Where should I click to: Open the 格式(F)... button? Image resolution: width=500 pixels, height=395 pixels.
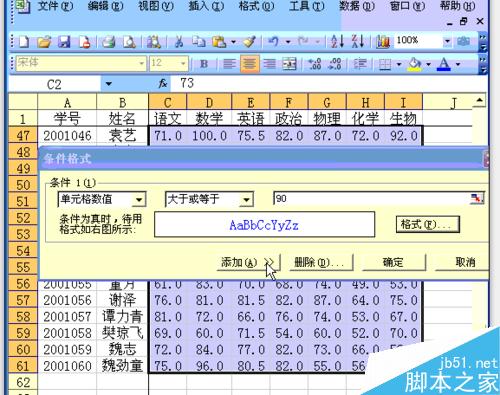click(x=428, y=225)
